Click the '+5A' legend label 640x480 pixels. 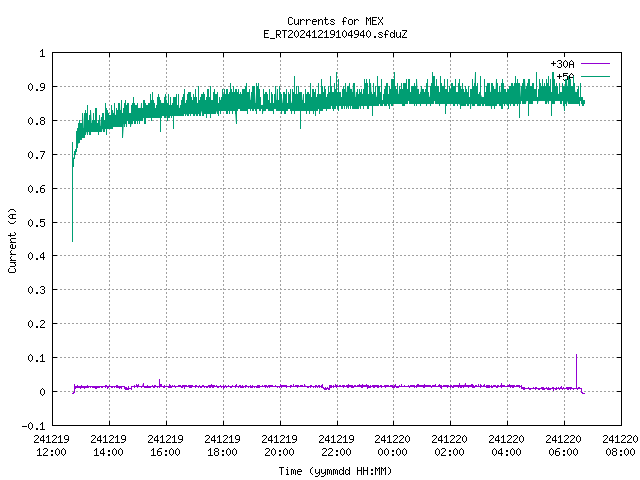pos(565,76)
